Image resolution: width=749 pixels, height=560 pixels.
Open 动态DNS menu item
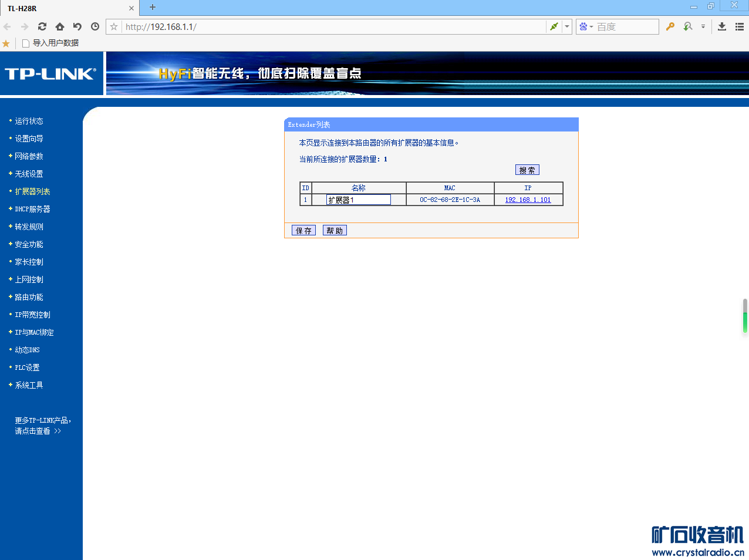[x=27, y=350]
